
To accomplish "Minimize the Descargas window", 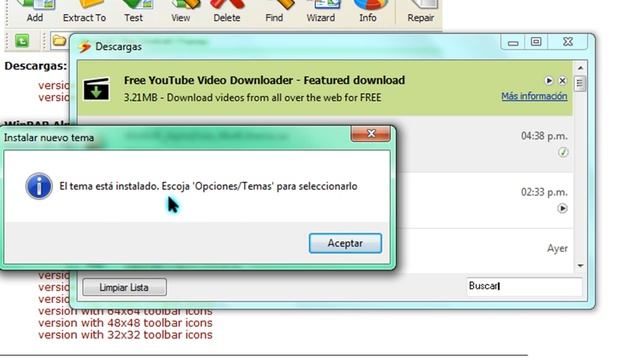I will coord(513,42).
